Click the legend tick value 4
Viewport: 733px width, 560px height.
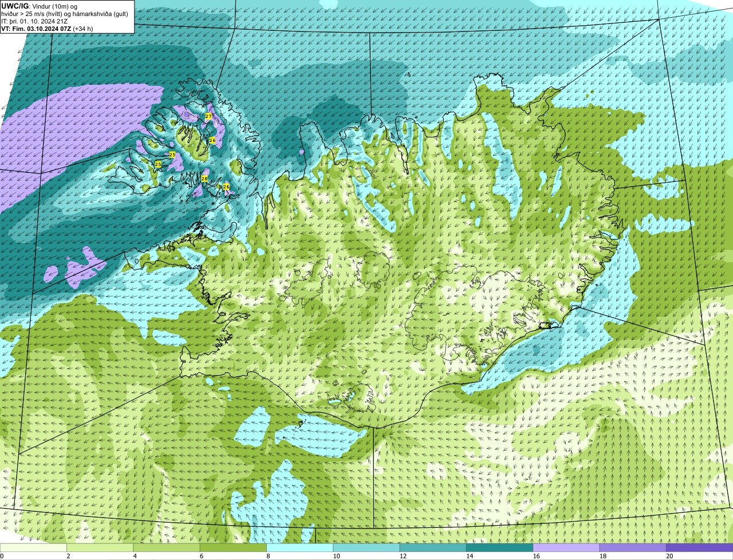tap(135, 556)
